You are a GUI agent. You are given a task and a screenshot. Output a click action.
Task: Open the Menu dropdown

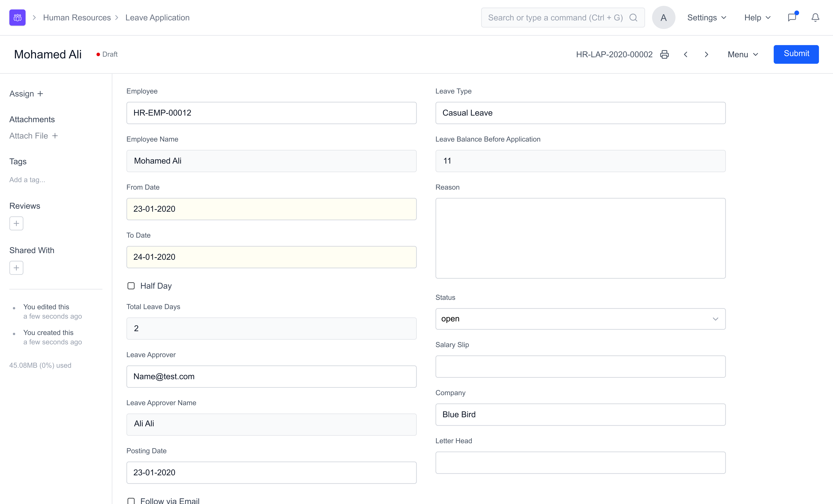[x=743, y=54]
